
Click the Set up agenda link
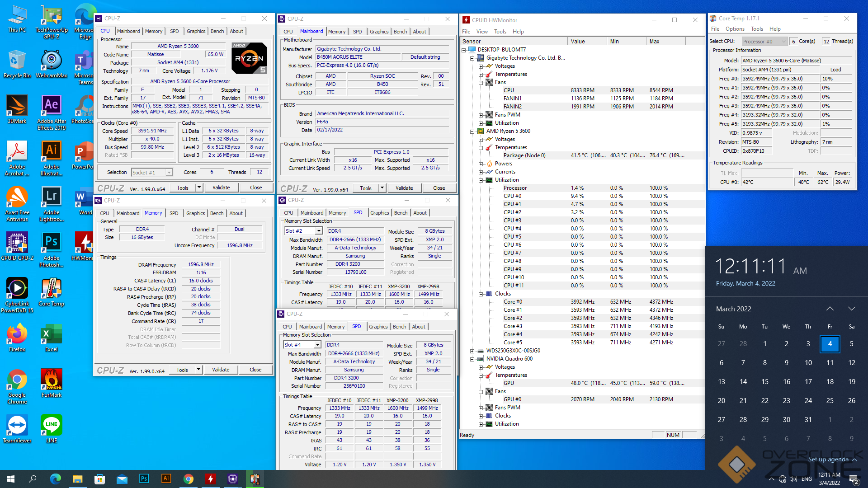click(828, 459)
